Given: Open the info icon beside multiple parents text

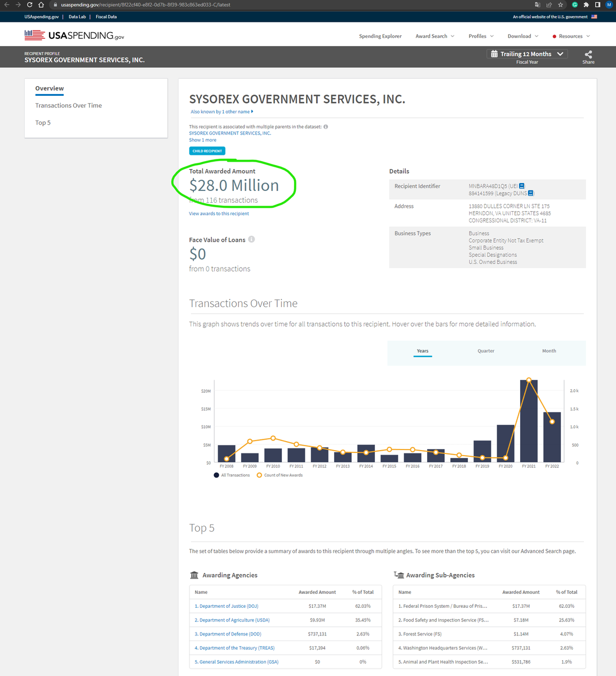Looking at the screenshot, I should pos(326,127).
